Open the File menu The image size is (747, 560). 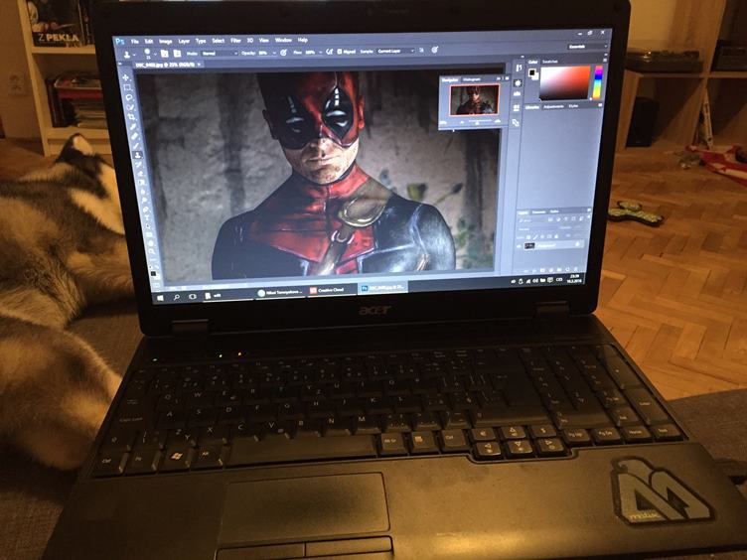[135, 42]
